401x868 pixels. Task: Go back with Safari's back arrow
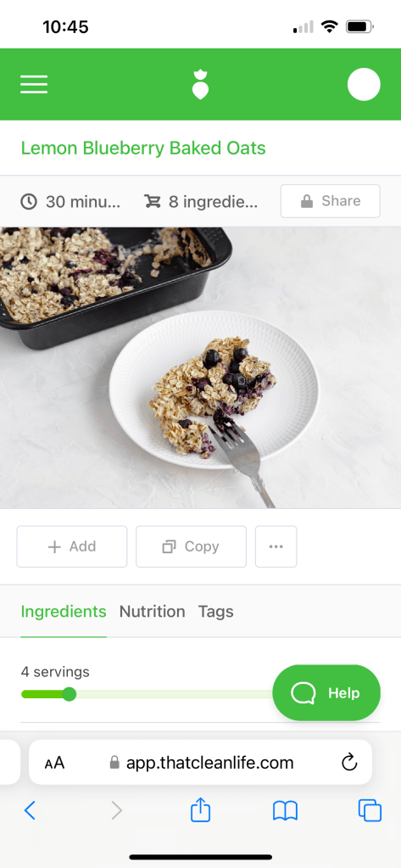click(30, 811)
